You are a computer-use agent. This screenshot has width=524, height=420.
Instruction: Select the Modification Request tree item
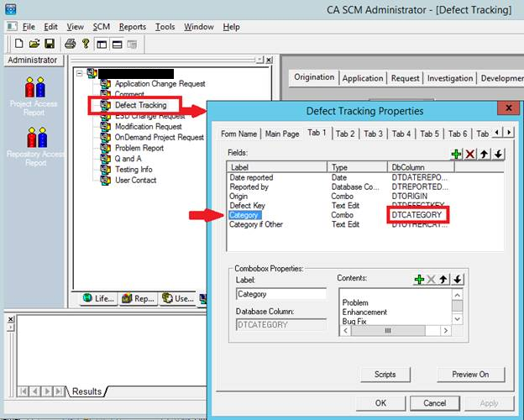[x=149, y=126]
